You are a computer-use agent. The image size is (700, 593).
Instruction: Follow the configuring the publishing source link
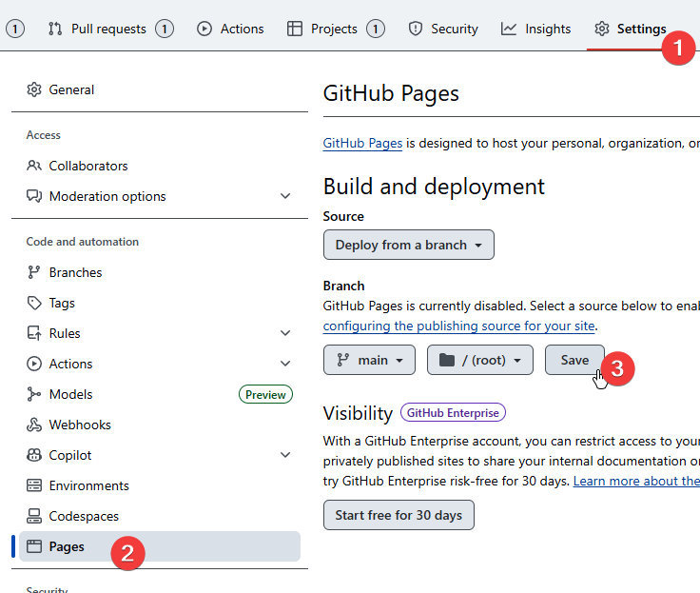pyautogui.click(x=458, y=326)
